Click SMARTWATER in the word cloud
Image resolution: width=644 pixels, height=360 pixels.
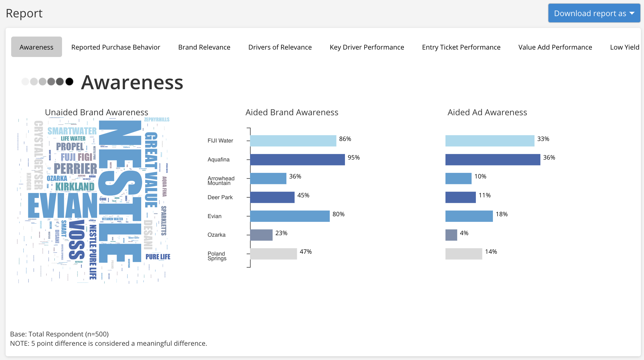click(72, 131)
